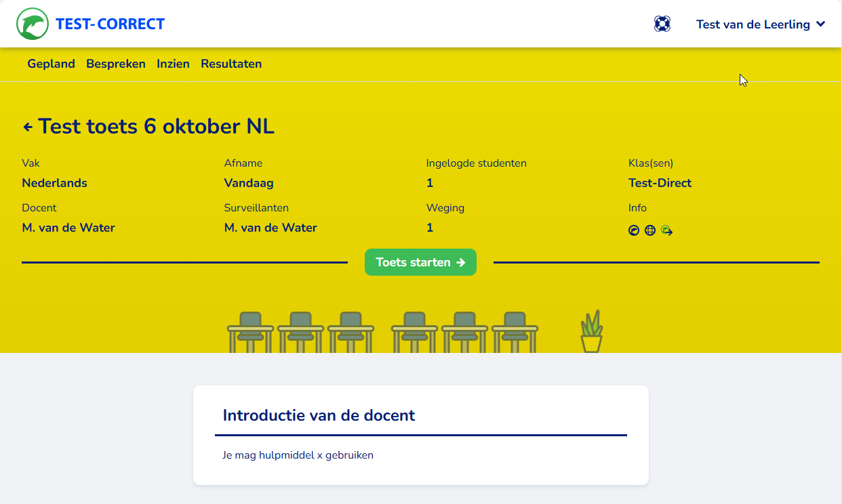This screenshot has height=504, width=842.
Task: Click the leftmost desk and chair illustration
Action: tap(250, 332)
